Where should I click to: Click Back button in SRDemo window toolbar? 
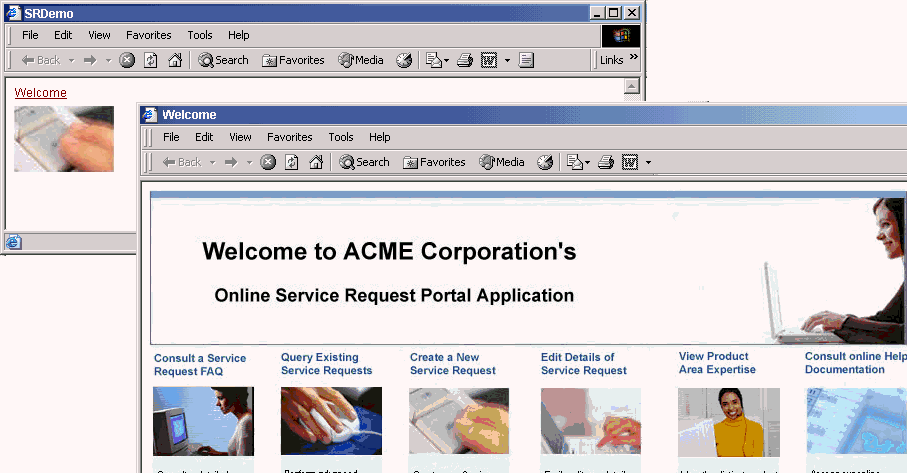pyautogui.click(x=40, y=60)
